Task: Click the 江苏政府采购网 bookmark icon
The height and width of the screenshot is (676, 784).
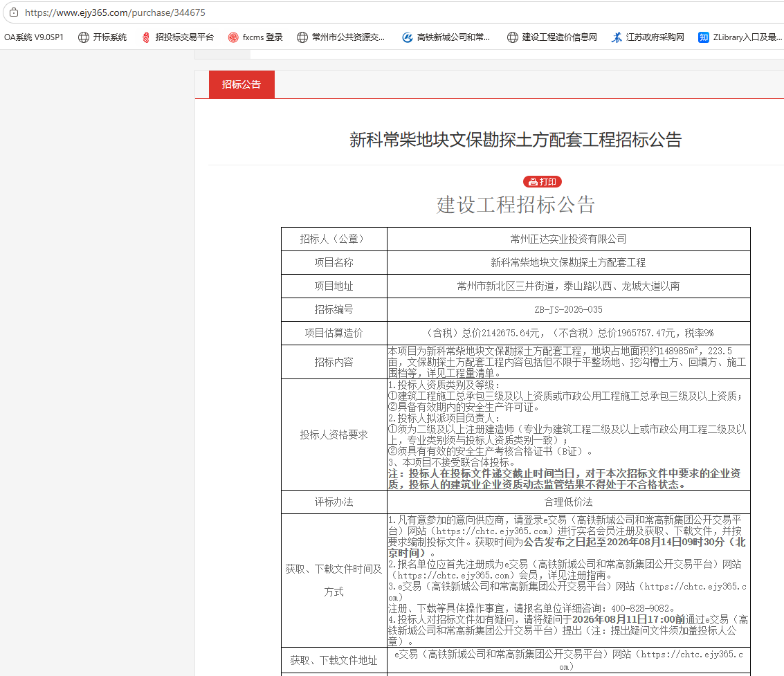Action: [x=617, y=37]
